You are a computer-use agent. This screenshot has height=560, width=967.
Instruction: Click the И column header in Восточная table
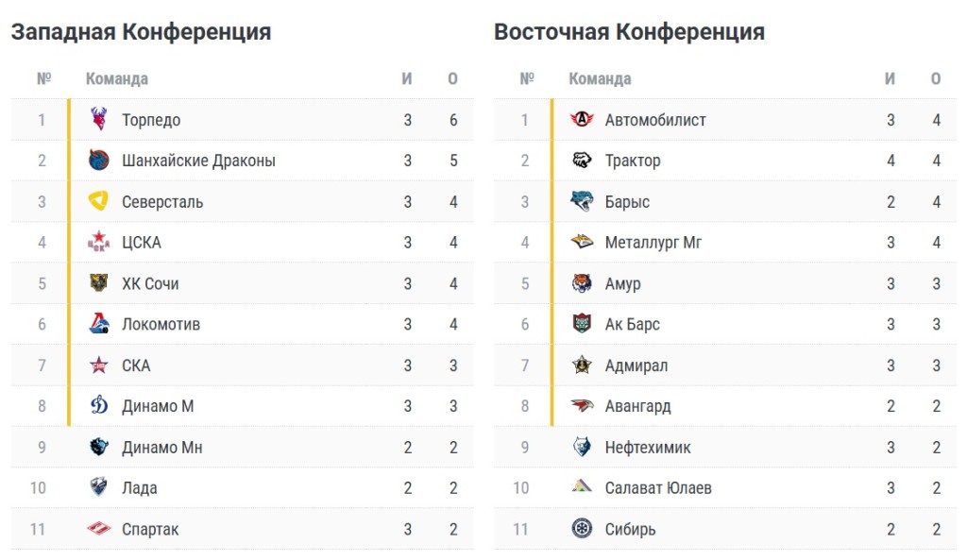coord(890,79)
